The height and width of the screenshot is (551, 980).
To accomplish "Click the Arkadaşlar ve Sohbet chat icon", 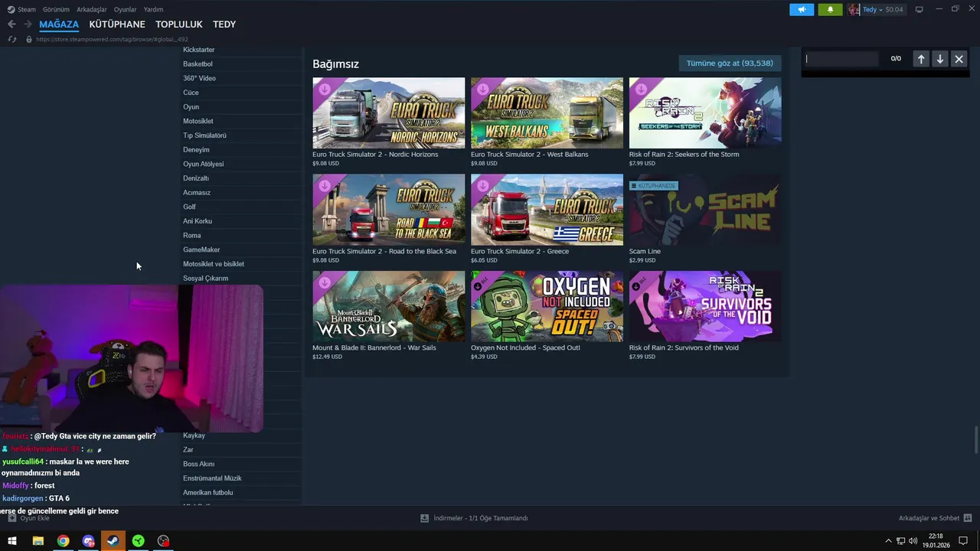I will (968, 518).
